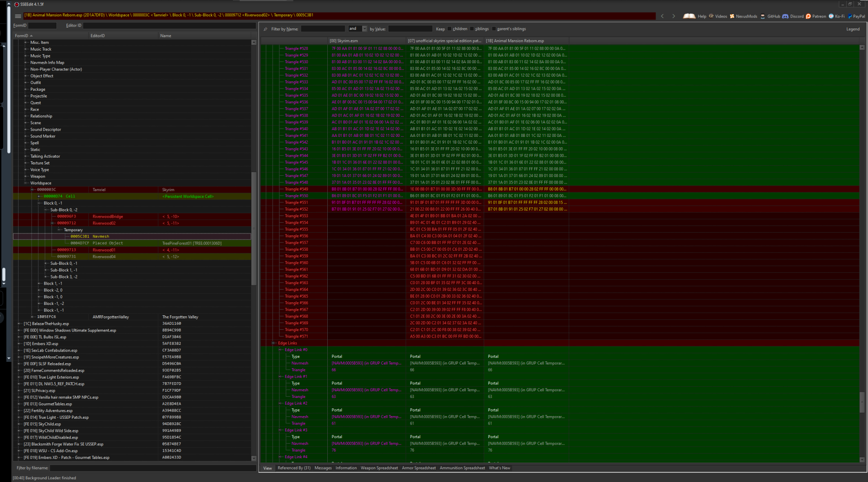Select [FE 015] SkyChild.esp plugin

132,424
